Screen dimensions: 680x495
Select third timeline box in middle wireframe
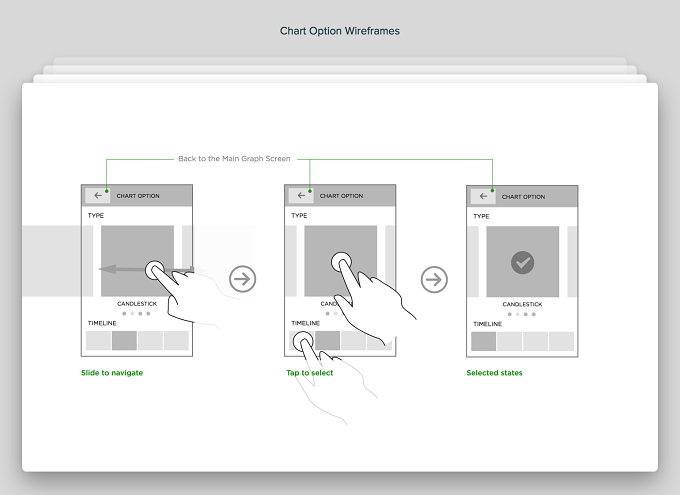[353, 341]
